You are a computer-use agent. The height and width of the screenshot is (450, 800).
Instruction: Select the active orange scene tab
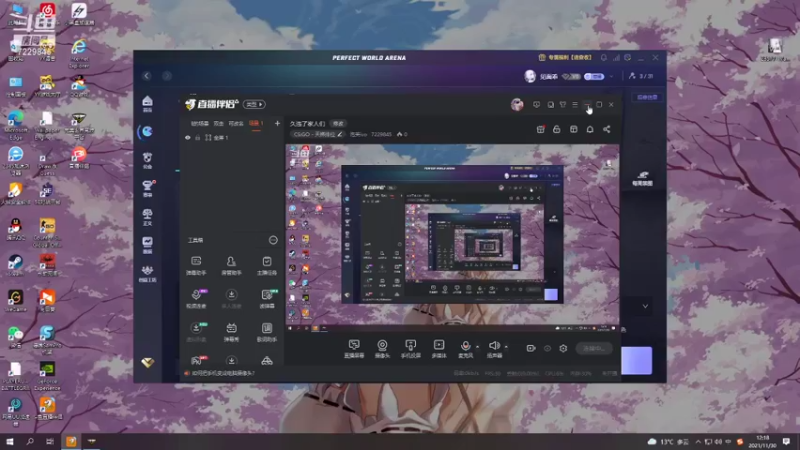pos(256,123)
